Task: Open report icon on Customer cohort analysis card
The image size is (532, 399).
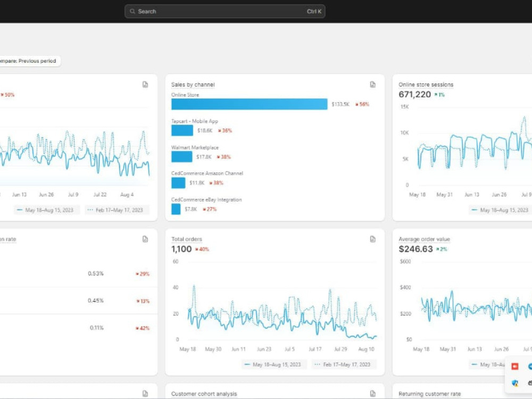Action: [372, 394]
